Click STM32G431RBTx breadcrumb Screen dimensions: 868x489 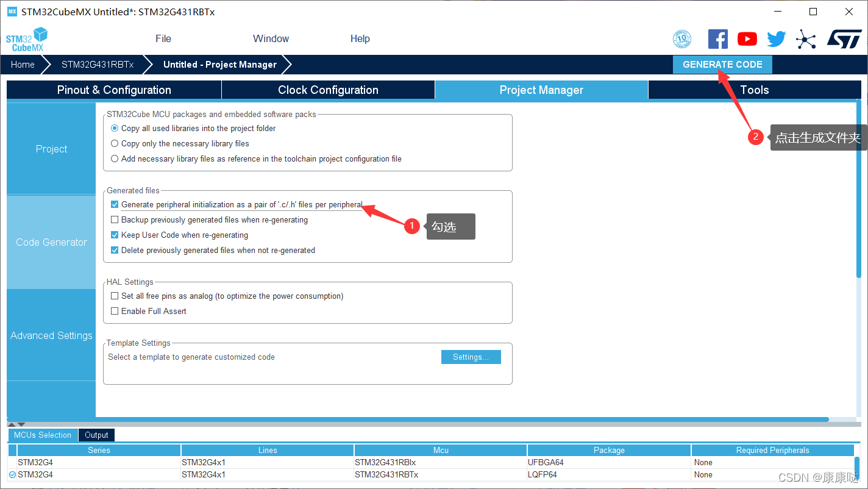coord(98,65)
